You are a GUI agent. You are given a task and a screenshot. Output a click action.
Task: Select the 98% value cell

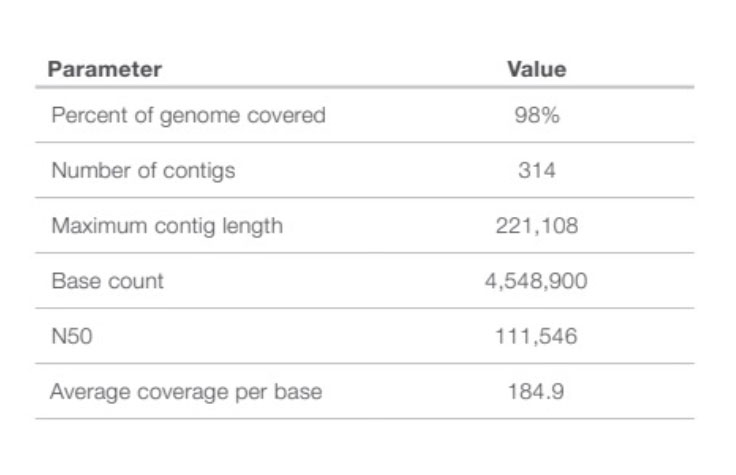(536, 115)
